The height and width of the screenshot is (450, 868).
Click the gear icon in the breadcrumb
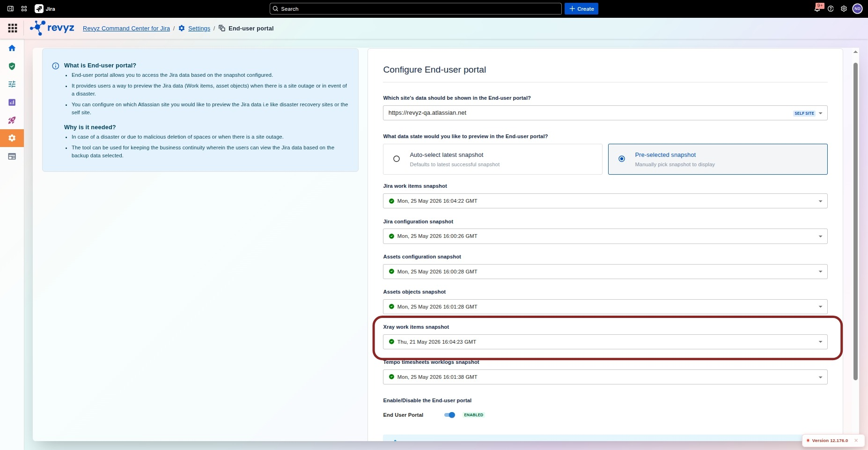pos(182,28)
